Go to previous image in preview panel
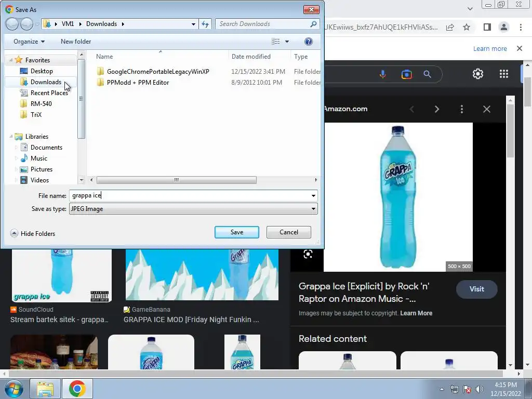 tap(412, 109)
